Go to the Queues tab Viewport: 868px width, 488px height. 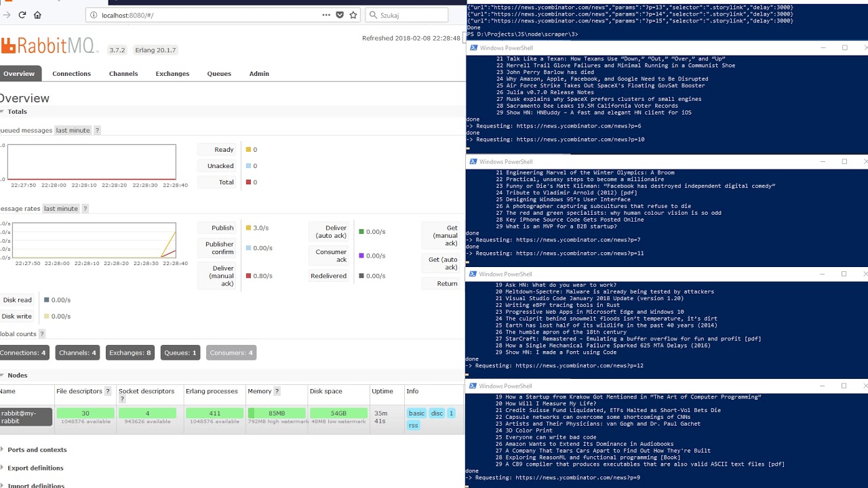[219, 73]
